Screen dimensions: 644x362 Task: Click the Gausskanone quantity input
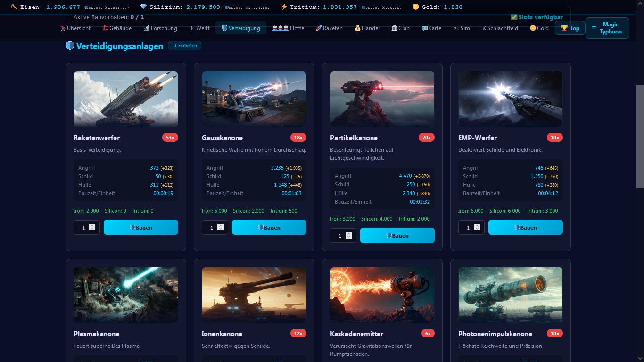coord(215,228)
